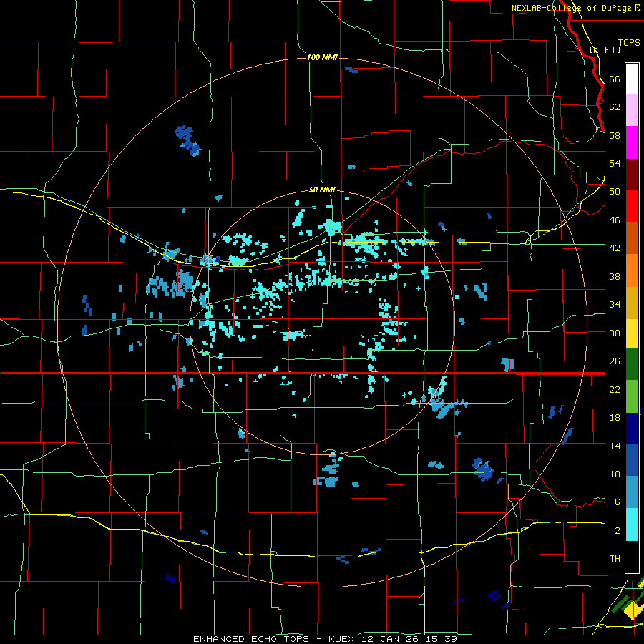The height and width of the screenshot is (644, 644).
Task: Click the 14 legend value
Action: tap(615, 446)
